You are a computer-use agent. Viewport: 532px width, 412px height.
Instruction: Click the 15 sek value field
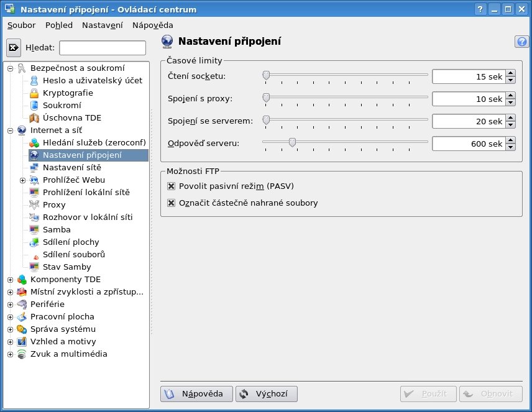(469, 76)
